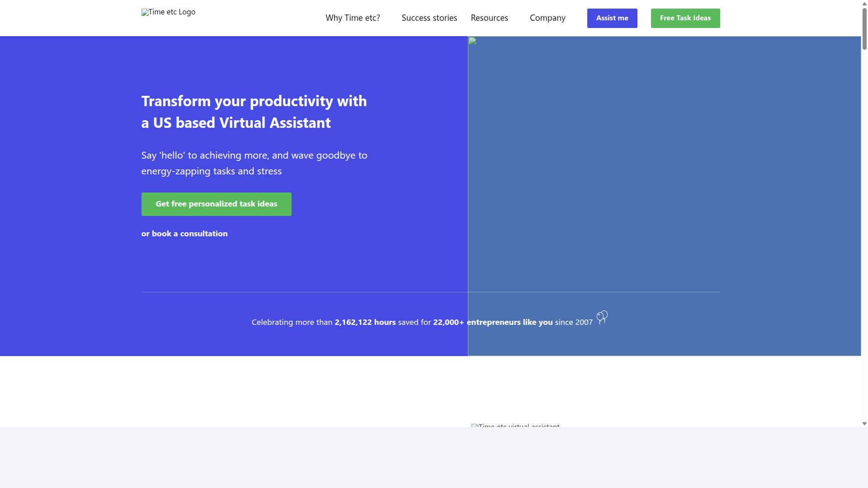Go to Success stories page
Screen dimensions: 868x488
429,18
